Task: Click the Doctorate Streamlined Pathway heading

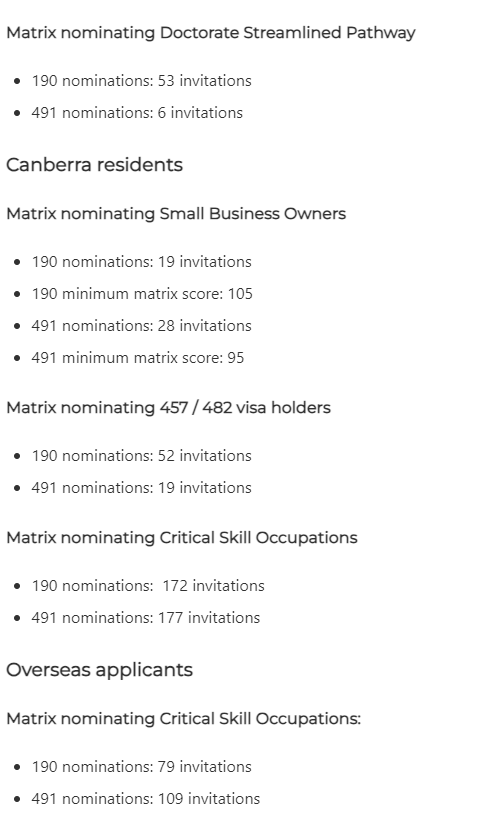Action: pyautogui.click(x=211, y=32)
